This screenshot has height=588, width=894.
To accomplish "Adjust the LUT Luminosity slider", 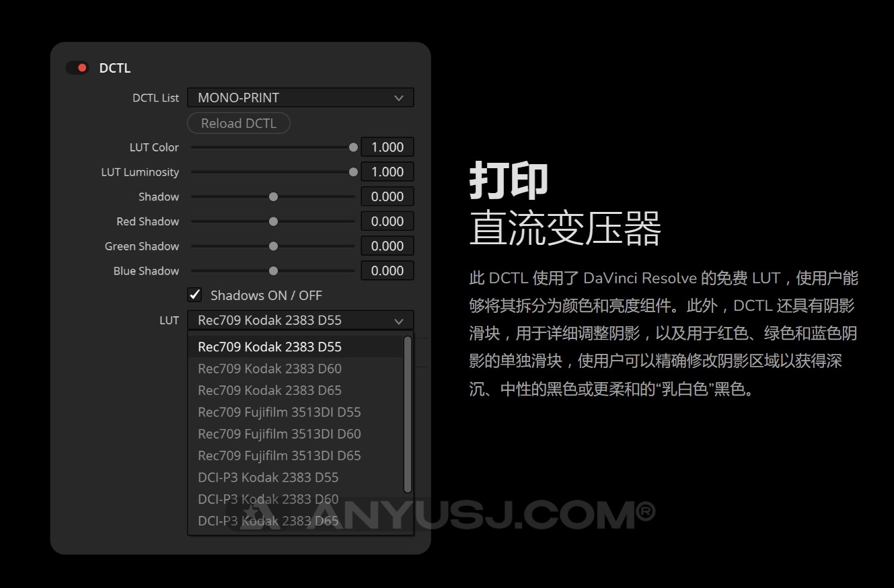I will coord(273,172).
